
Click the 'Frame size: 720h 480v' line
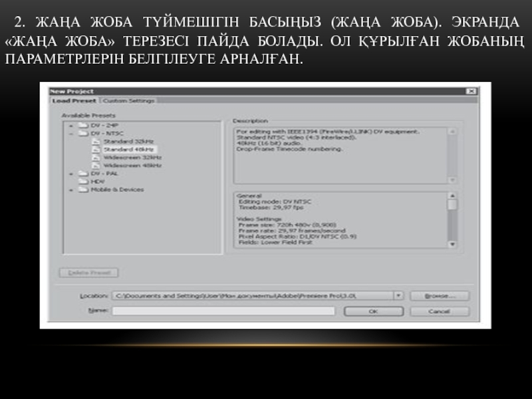287,225
